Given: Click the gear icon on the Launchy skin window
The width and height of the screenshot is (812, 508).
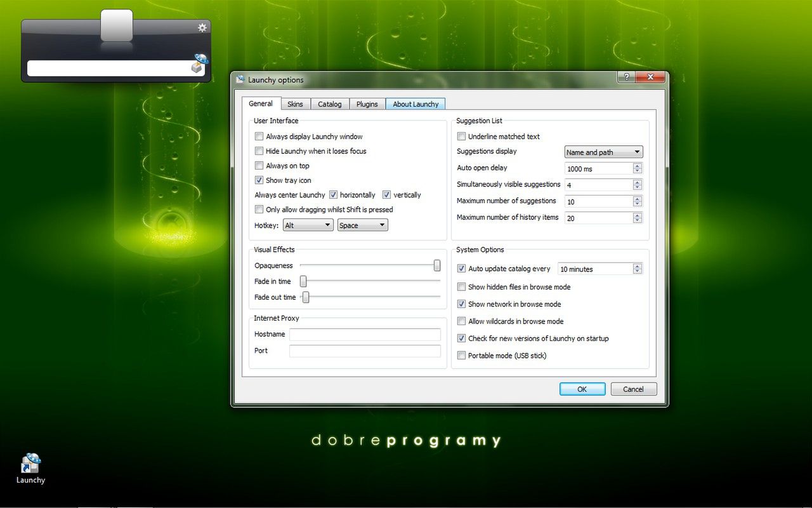Looking at the screenshot, I should pyautogui.click(x=202, y=27).
